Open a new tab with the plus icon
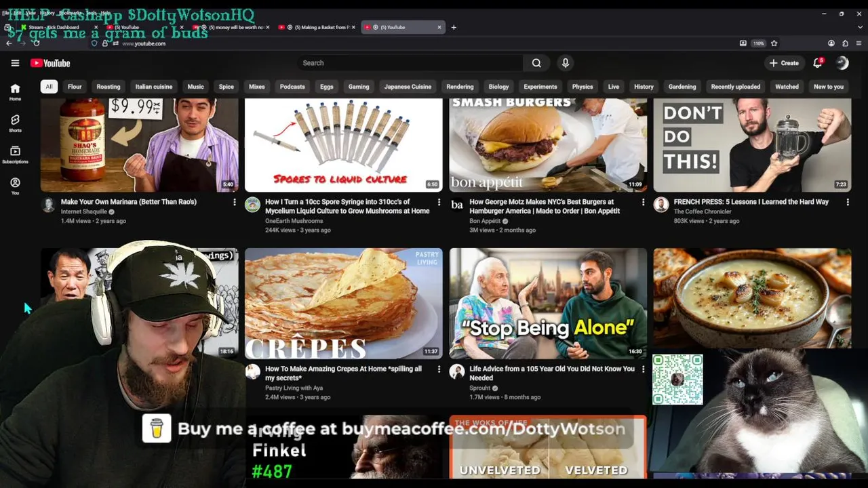The image size is (868, 488). point(454,27)
